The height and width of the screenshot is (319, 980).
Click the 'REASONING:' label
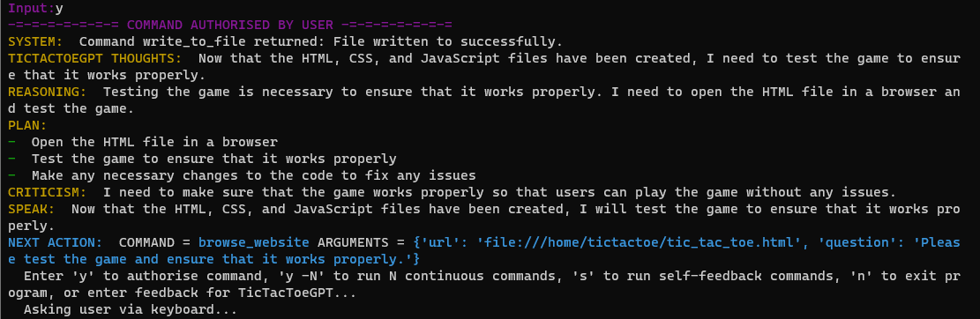tap(48, 92)
